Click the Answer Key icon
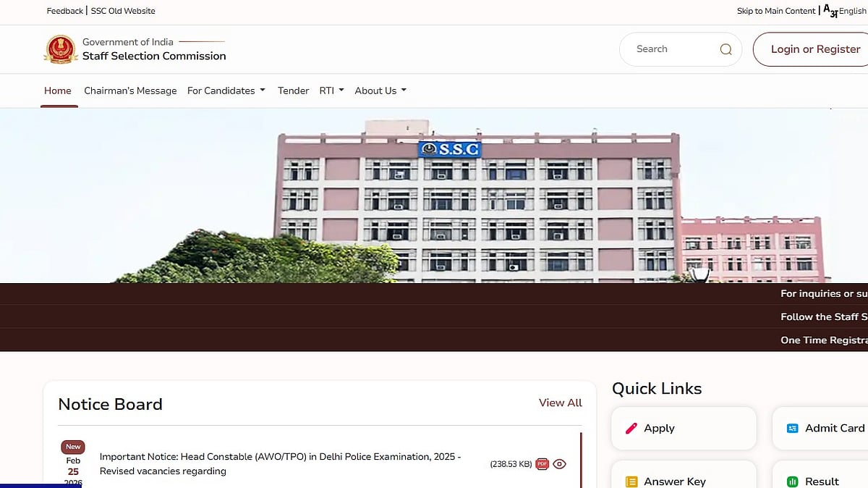This screenshot has width=868, height=488. (x=631, y=481)
